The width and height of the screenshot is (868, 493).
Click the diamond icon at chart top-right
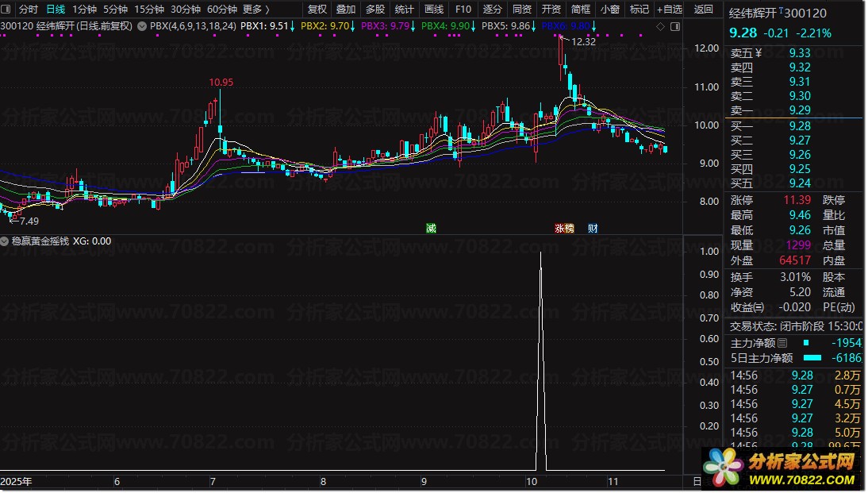[x=661, y=26]
